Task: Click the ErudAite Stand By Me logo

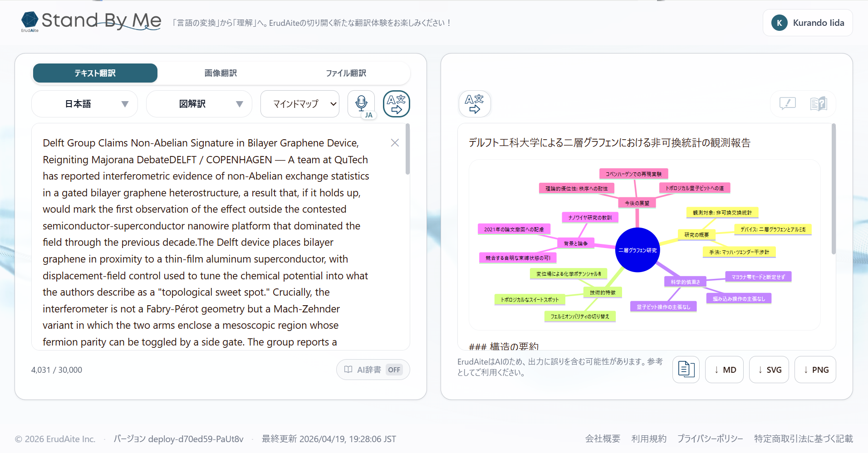Action: click(x=90, y=21)
